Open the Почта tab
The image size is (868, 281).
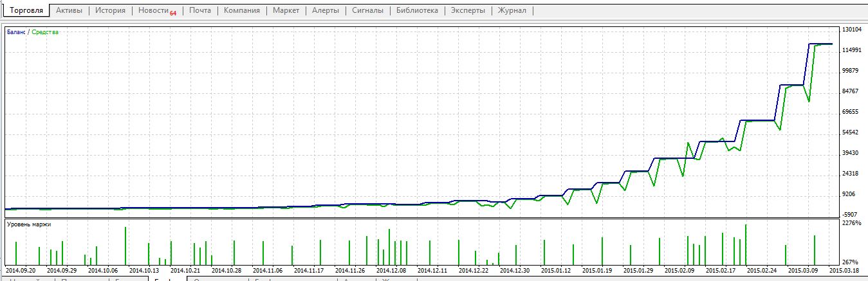point(200,11)
